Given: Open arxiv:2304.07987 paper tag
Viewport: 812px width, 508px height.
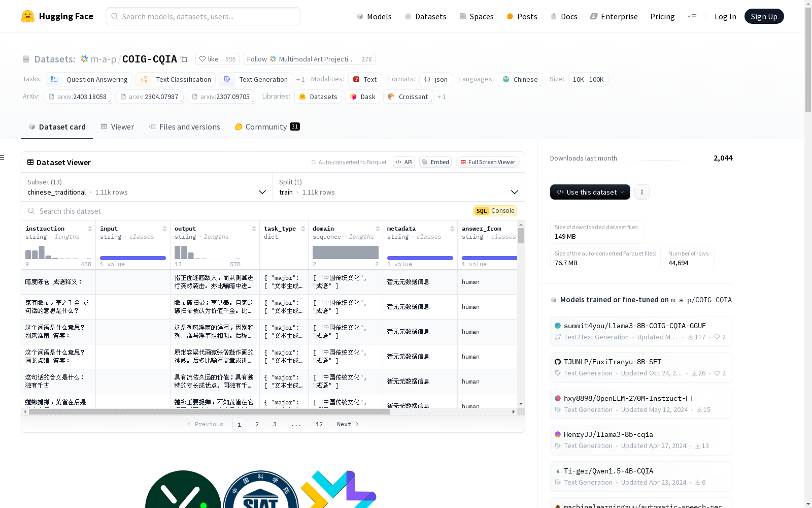Looking at the screenshot, I should tap(150, 97).
